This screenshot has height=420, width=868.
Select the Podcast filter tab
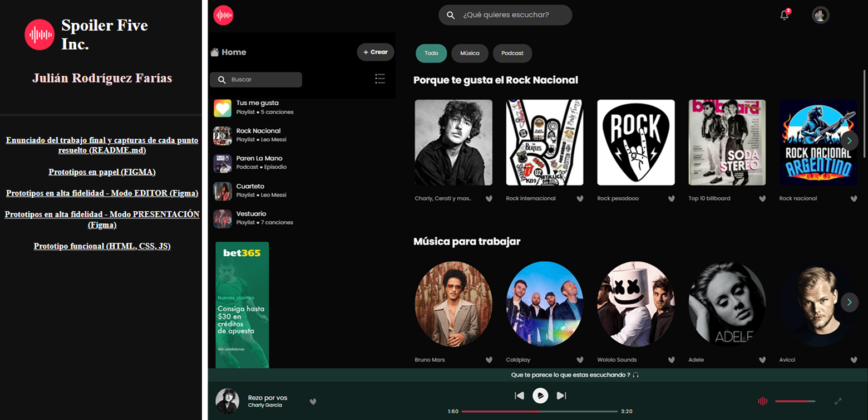click(x=512, y=53)
